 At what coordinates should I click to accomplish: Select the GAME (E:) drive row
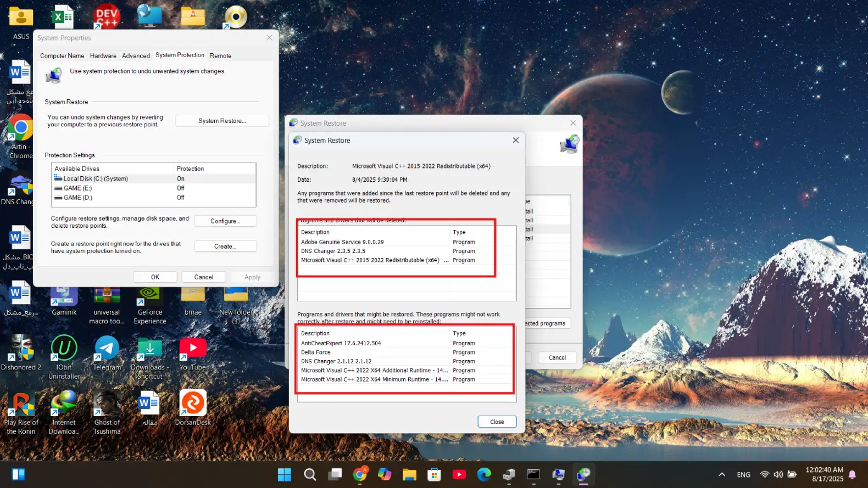click(x=77, y=188)
